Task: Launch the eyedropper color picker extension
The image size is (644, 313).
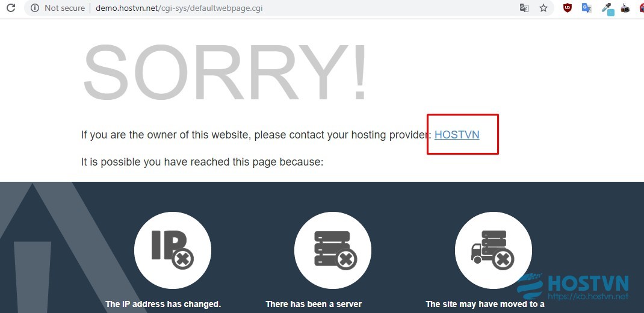Action: 607,8
